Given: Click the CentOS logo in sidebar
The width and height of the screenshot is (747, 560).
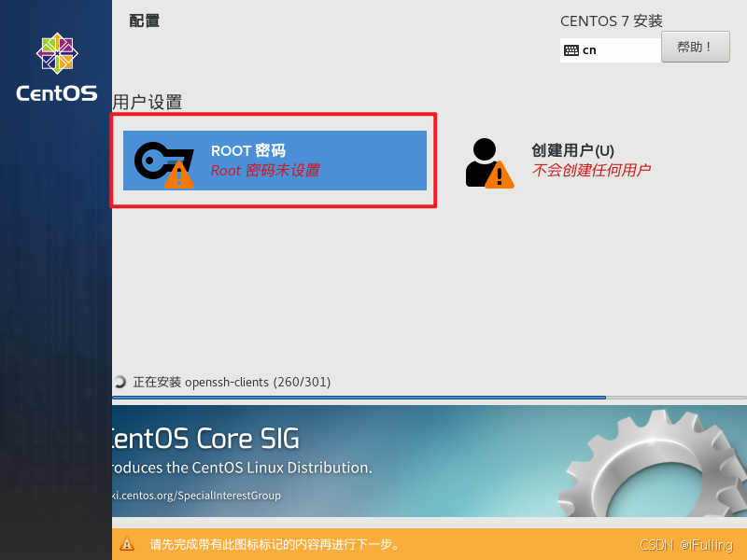Looking at the screenshot, I should click(57, 67).
